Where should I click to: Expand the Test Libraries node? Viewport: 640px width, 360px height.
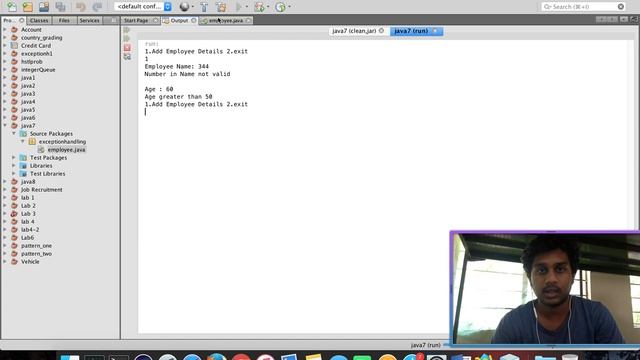[x=14, y=173]
